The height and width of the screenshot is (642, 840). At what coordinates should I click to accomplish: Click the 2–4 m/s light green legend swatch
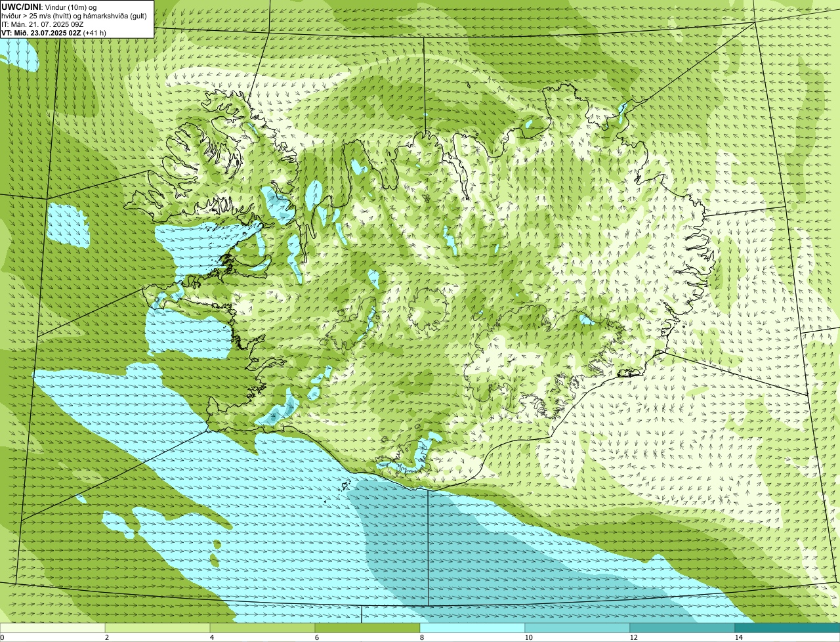(157, 628)
